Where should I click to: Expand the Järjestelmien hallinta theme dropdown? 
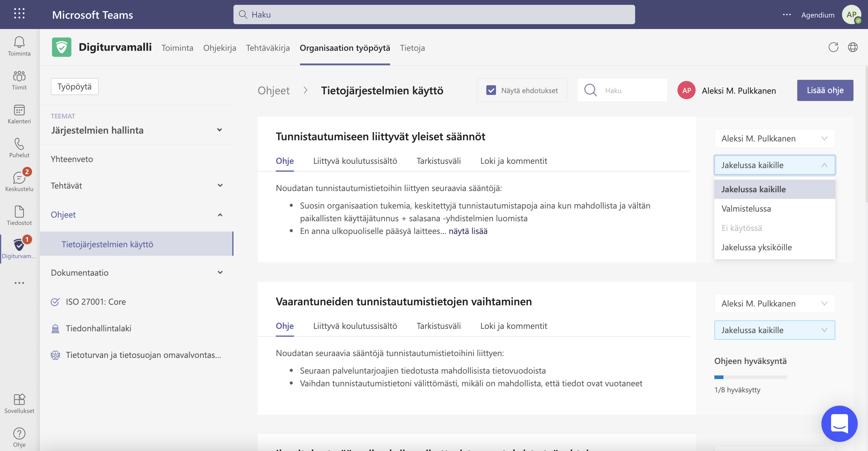tap(219, 130)
